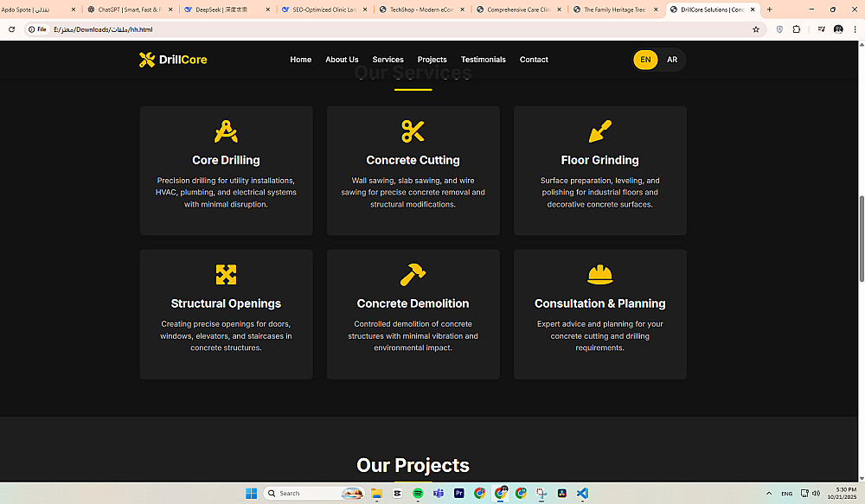Open Projects in the navigation bar

[x=432, y=60]
